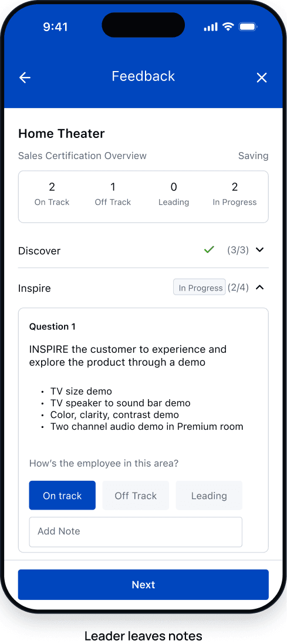Tap the Wi-Fi status icon

tap(228, 27)
